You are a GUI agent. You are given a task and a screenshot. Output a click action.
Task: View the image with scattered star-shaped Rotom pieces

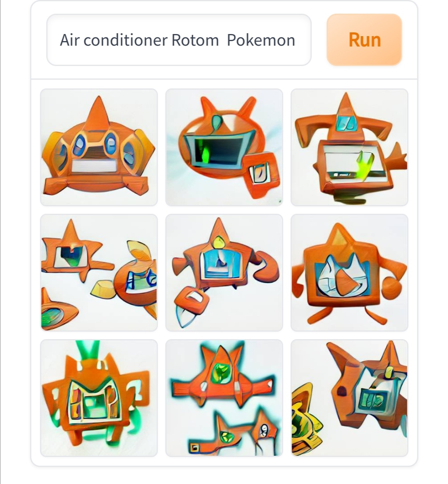tap(99, 273)
